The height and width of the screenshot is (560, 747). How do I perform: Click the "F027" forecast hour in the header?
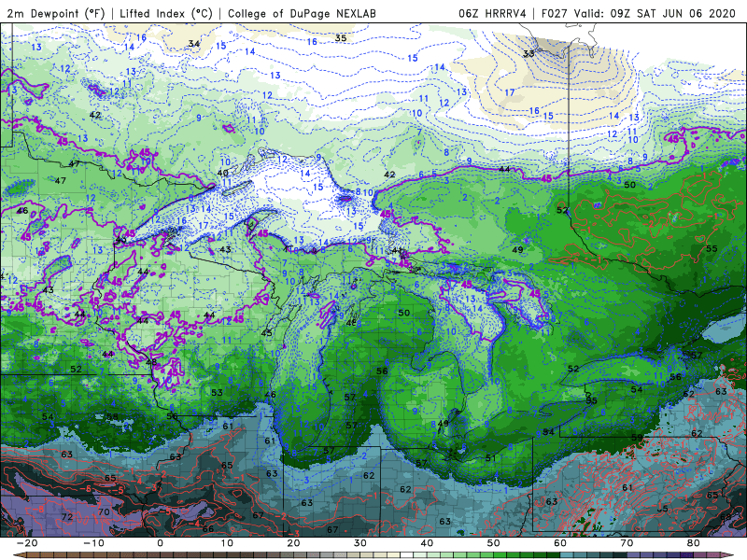coord(555,13)
